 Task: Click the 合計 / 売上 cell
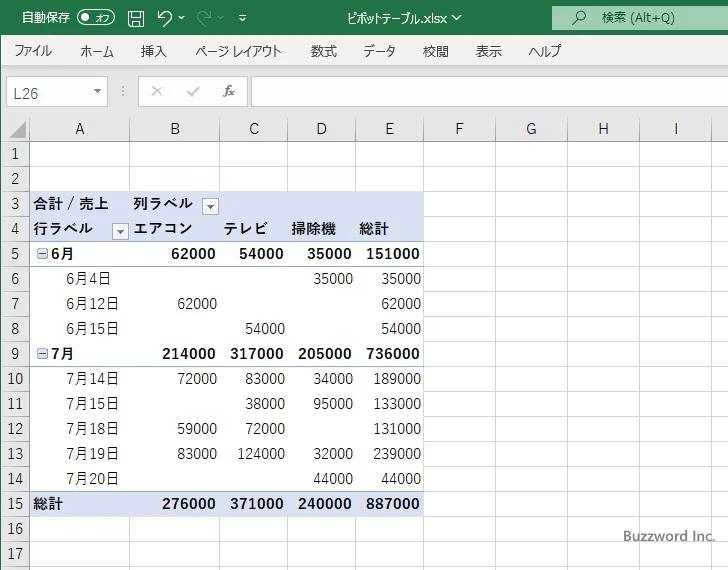[x=80, y=204]
